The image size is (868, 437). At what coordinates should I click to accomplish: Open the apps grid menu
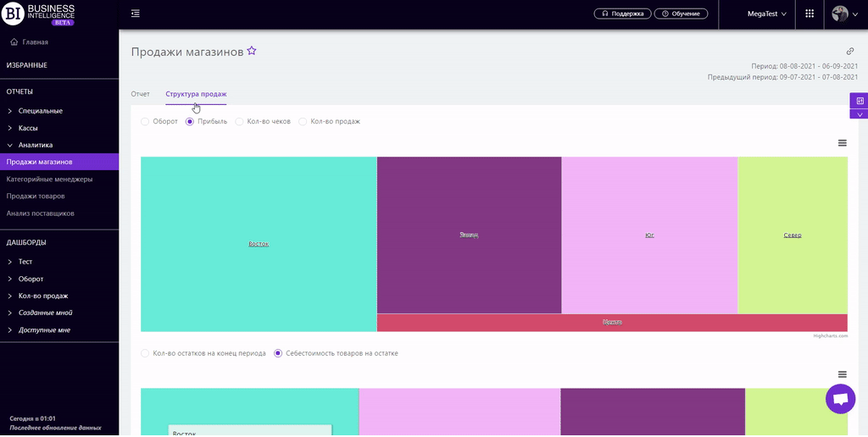810,14
